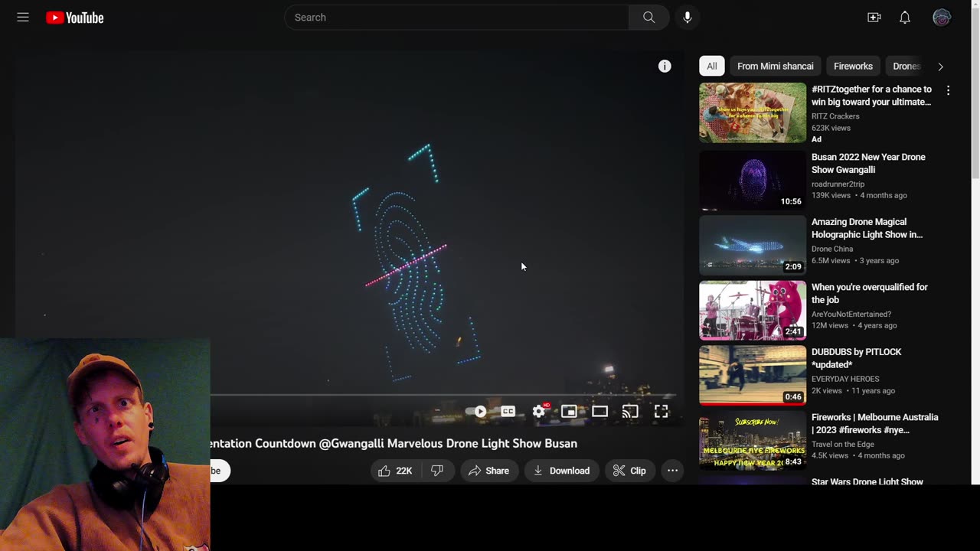The image size is (980, 551).
Task: Open Amazing Drone Magical Holographic Light Show
Action: point(867,228)
